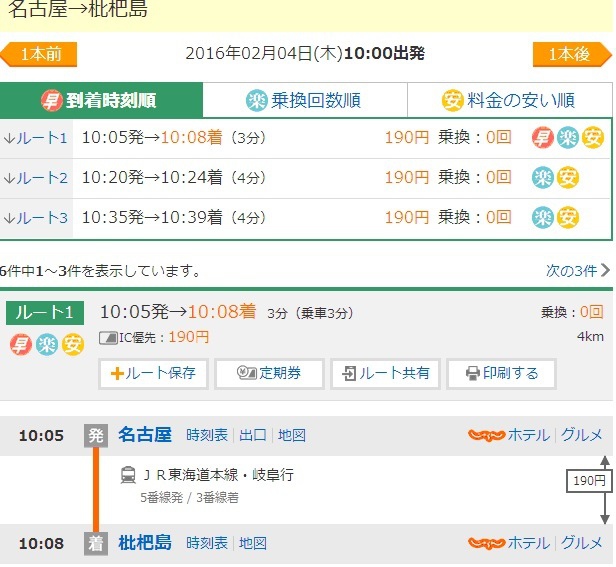The height and width of the screenshot is (567, 616).
Task: Click the 早 icon in 到着時刻順 tab
Action: (x=51, y=101)
